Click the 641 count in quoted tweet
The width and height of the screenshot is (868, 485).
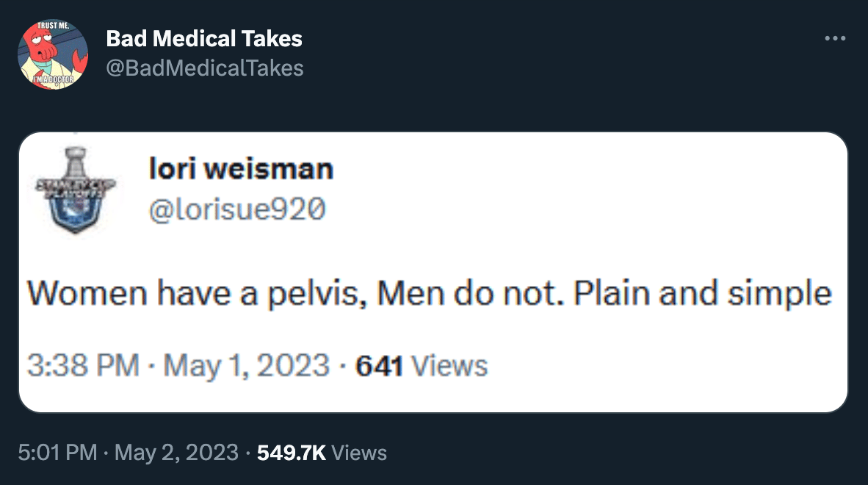[x=379, y=365]
